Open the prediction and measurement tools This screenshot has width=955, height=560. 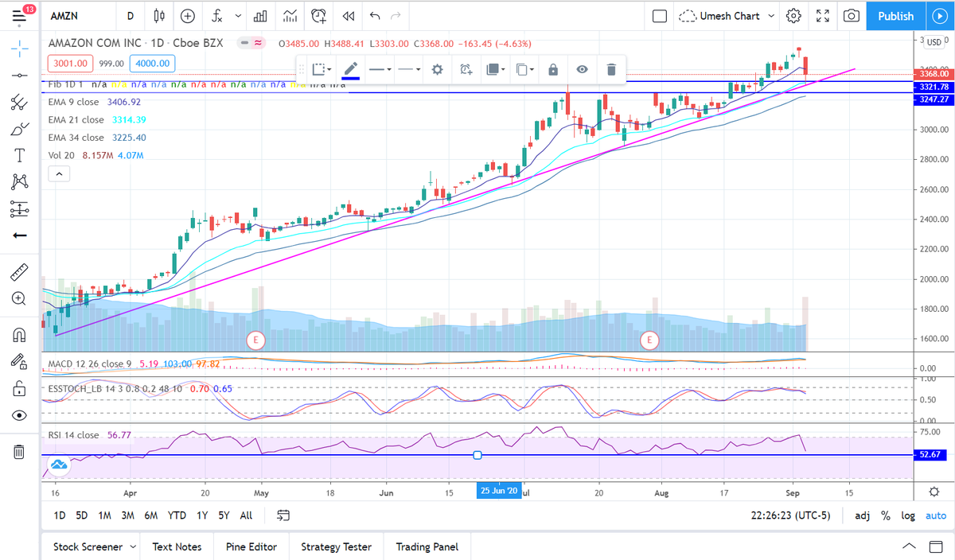[20, 209]
